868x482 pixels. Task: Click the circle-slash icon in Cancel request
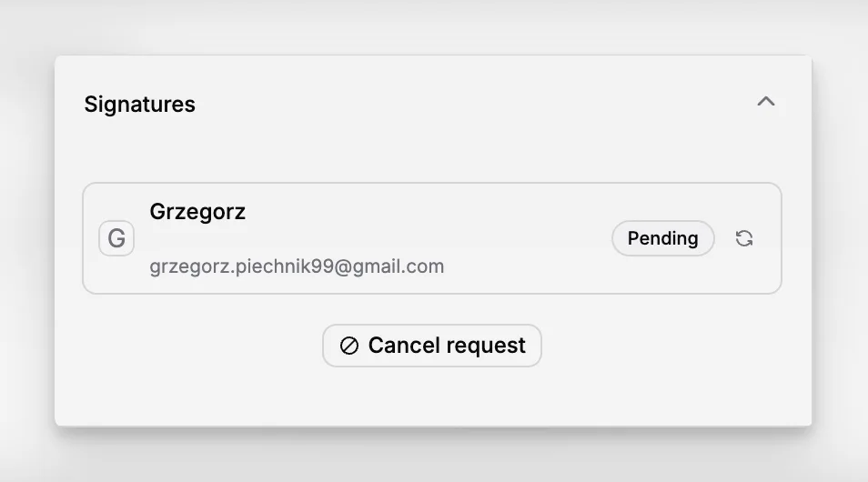[349, 346]
